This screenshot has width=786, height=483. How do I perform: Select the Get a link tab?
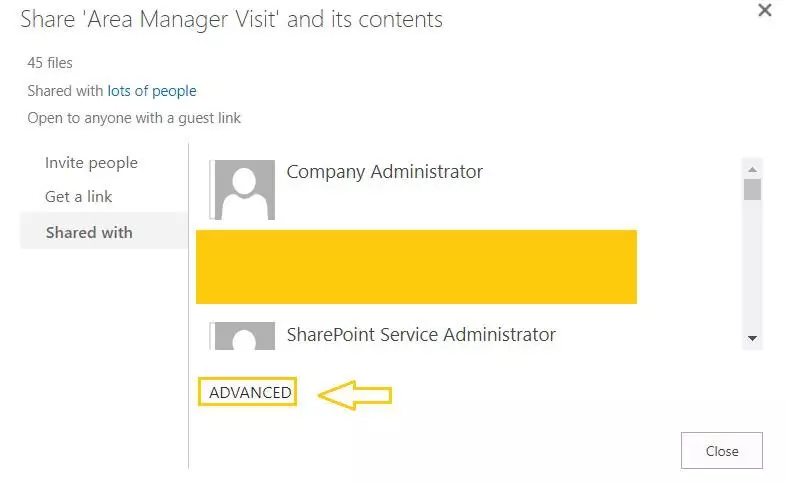pos(79,196)
